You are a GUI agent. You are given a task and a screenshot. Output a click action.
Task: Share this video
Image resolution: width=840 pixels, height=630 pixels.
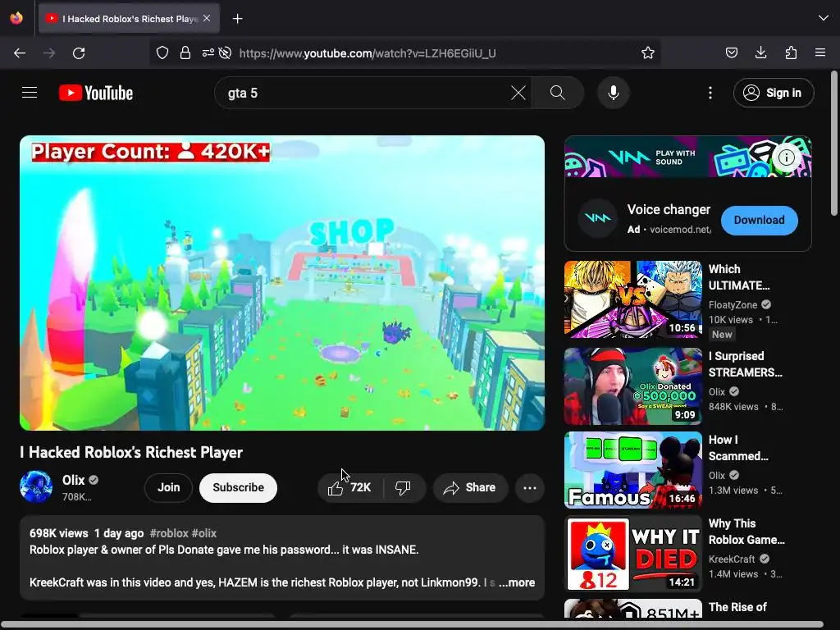tap(470, 487)
